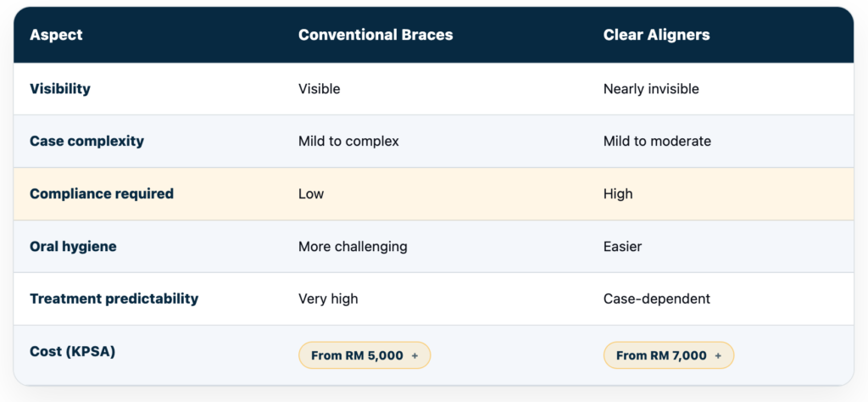Select the "Case complexity" row label
The width and height of the screenshot is (868, 402).
86,141
